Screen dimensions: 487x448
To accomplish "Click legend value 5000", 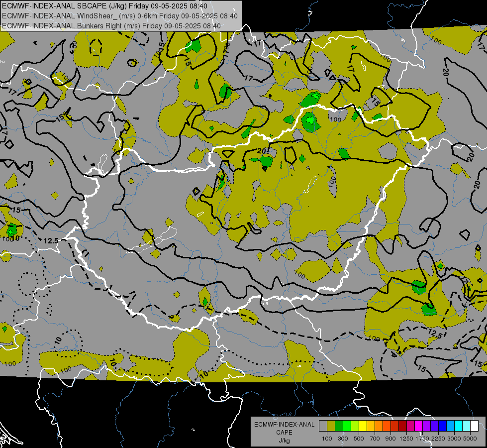I will (470, 439).
